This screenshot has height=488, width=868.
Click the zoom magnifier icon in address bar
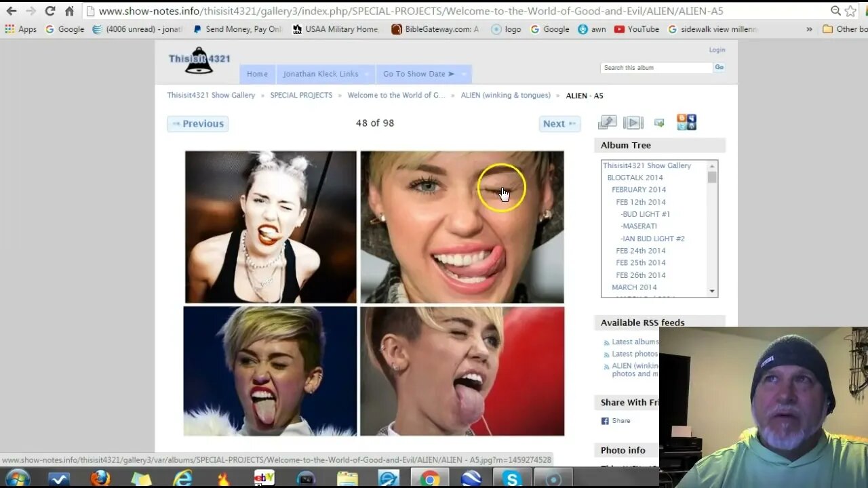point(835,11)
